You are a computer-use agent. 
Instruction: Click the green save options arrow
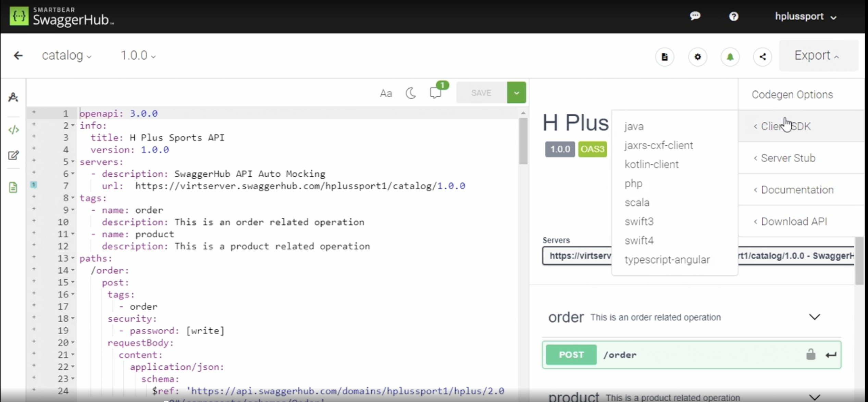click(517, 93)
